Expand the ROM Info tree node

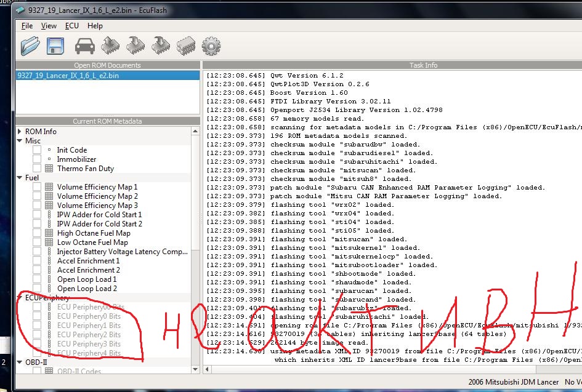[20, 132]
